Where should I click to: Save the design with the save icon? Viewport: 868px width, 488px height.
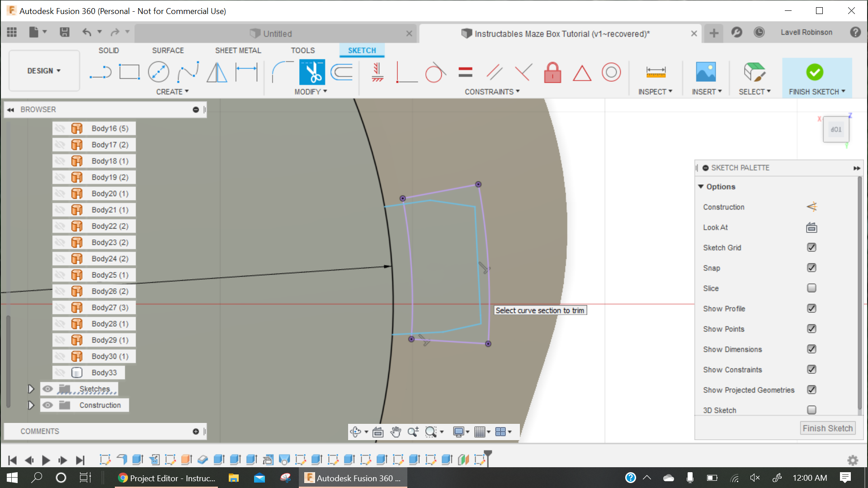(65, 32)
